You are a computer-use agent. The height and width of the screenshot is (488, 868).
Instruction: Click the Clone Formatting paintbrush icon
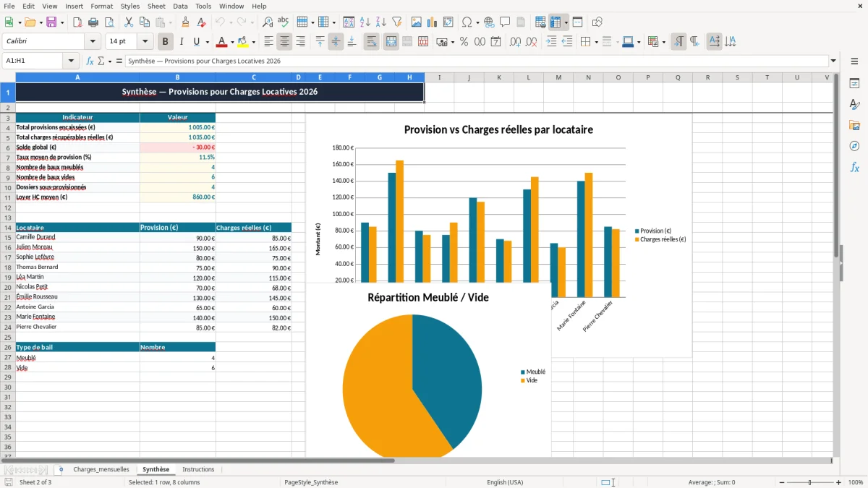(x=185, y=22)
